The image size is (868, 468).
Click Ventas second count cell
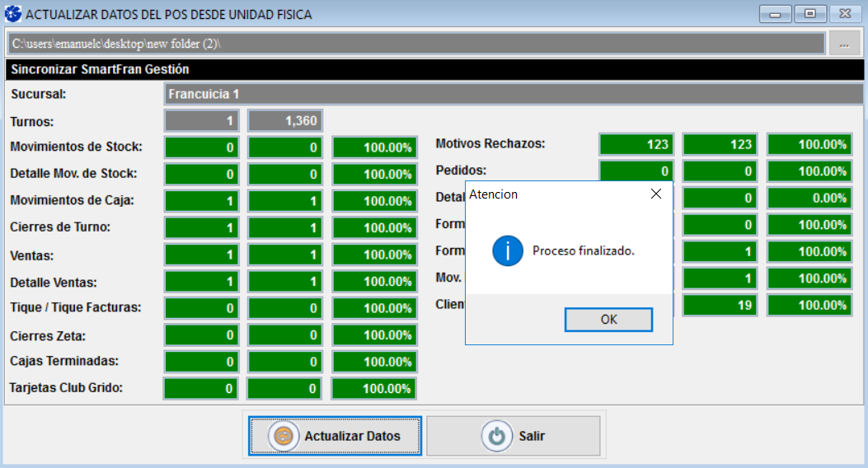[x=285, y=255]
